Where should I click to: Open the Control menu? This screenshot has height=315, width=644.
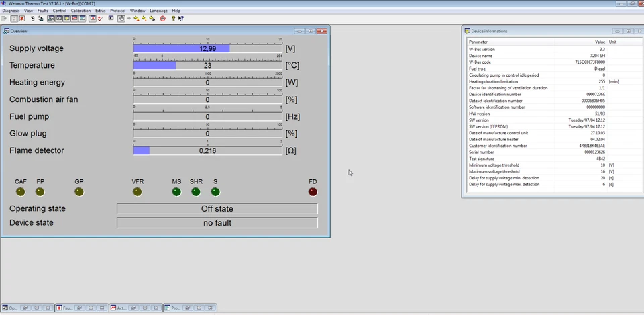point(60,11)
